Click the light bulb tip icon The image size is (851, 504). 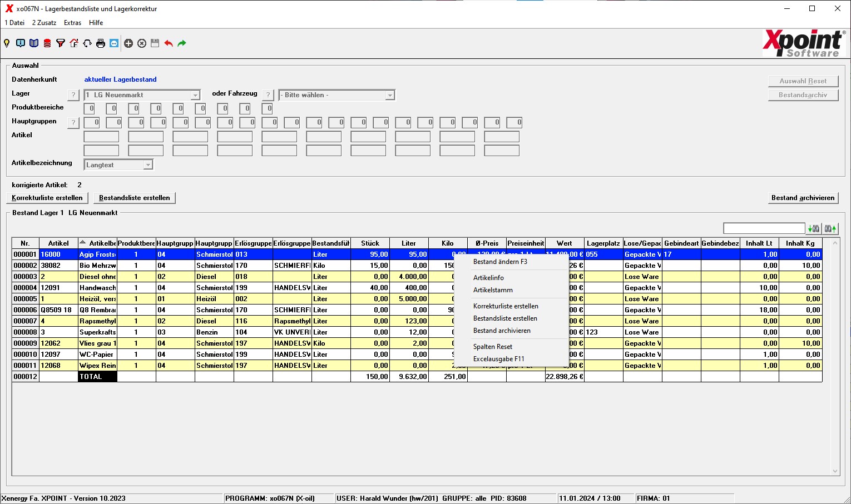[7, 43]
